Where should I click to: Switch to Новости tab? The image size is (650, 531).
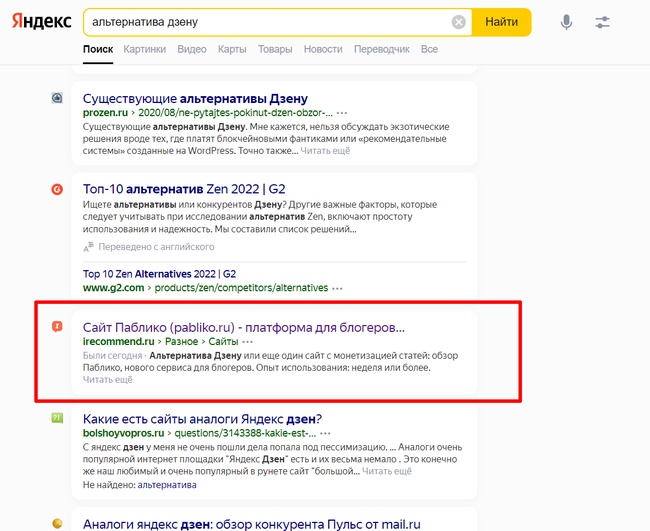(x=323, y=49)
